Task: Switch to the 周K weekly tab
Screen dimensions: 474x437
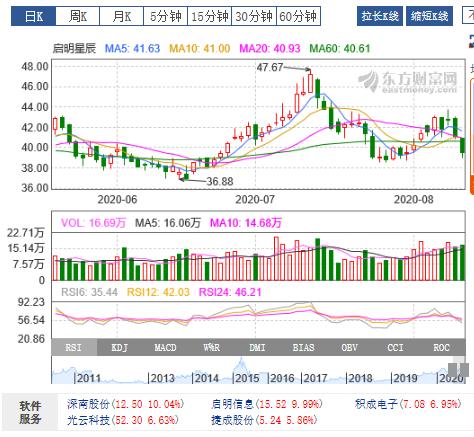Action: pos(77,16)
